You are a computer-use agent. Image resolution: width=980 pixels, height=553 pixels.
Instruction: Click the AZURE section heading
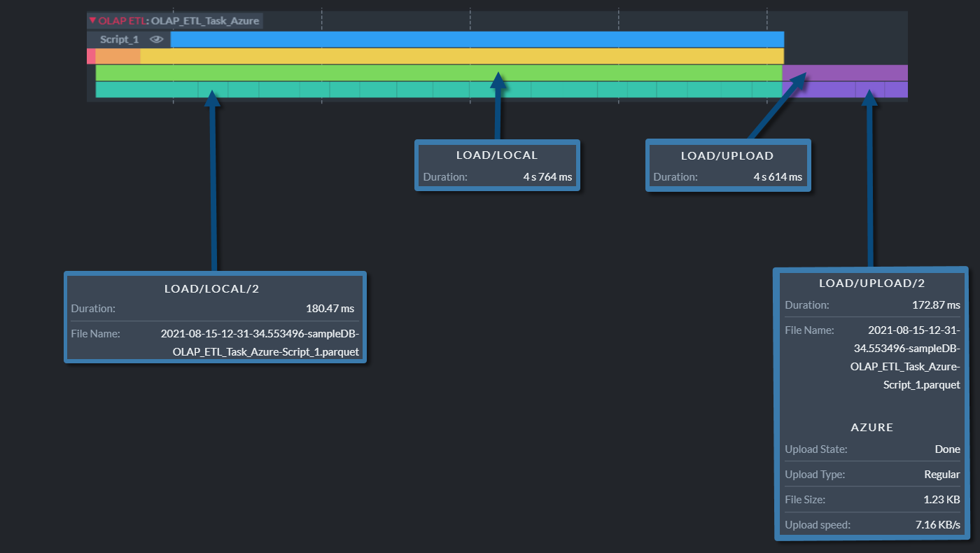[872, 427]
